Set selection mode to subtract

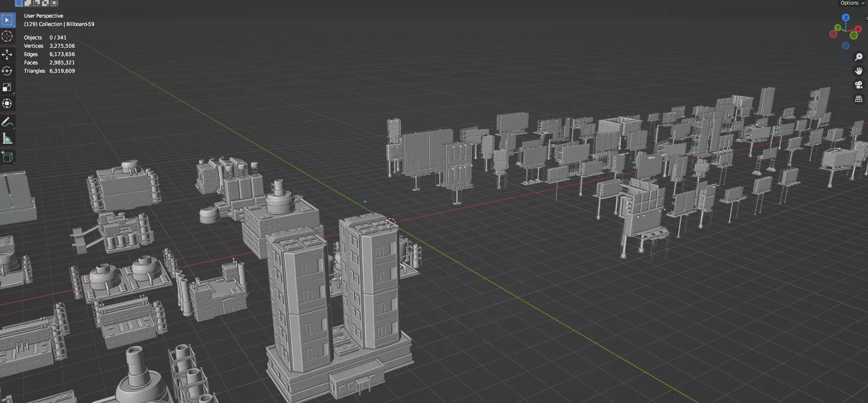point(37,3)
